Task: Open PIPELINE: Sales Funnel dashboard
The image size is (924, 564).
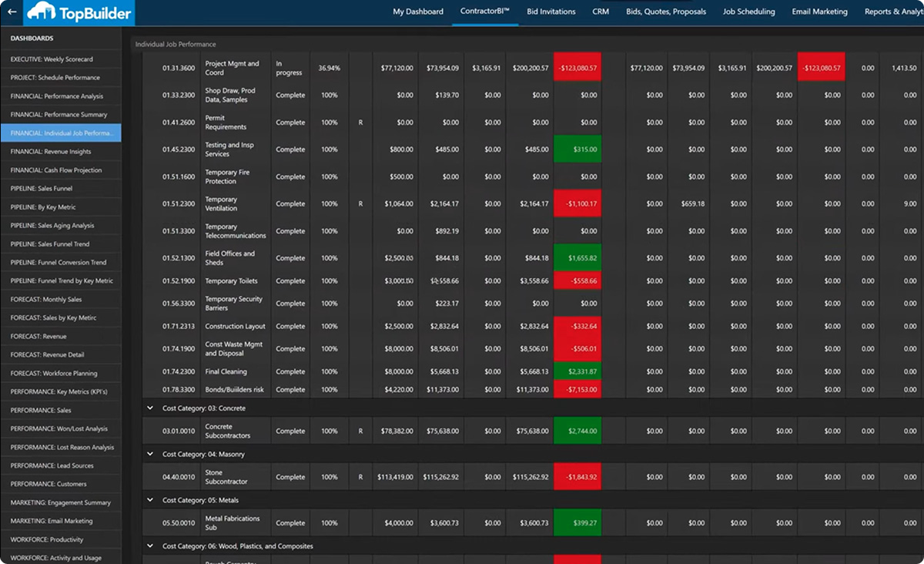Action: 61,189
